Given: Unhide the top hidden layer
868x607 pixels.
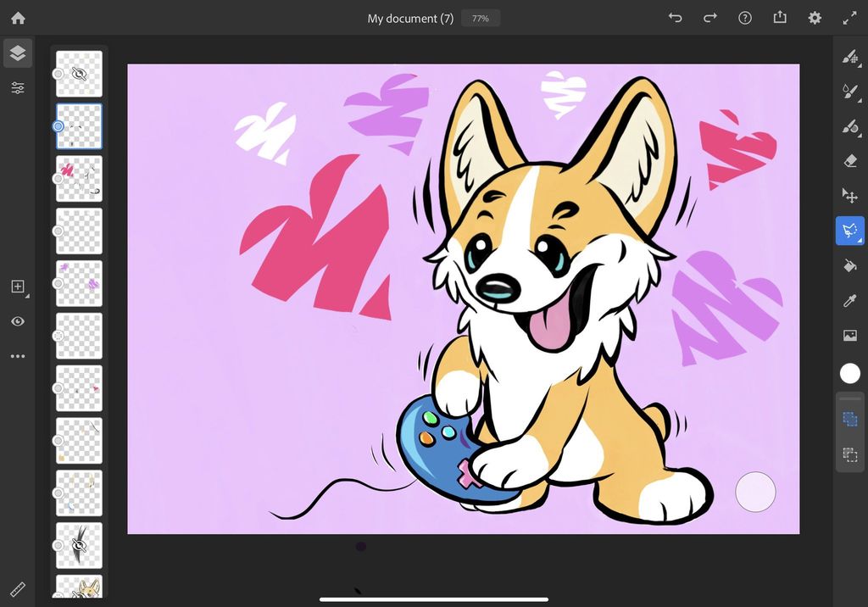Looking at the screenshot, I should [79, 73].
